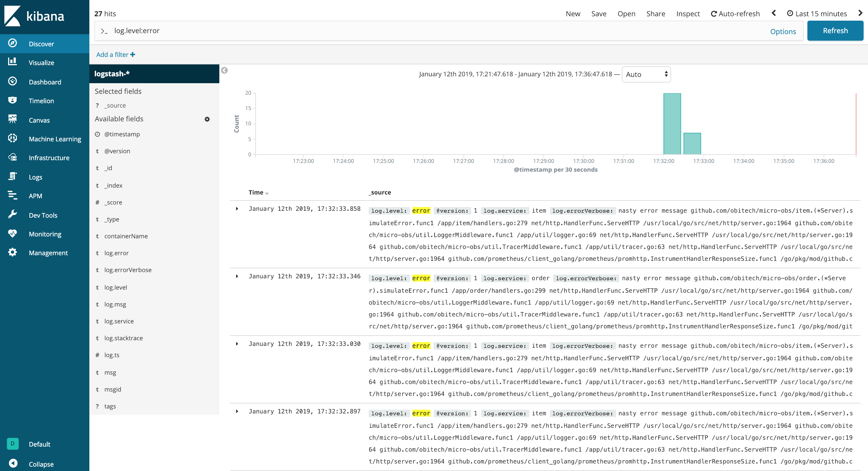Screen dimensions: 868x471
Task: Click the log.level:error query input
Action: [x=438, y=31]
